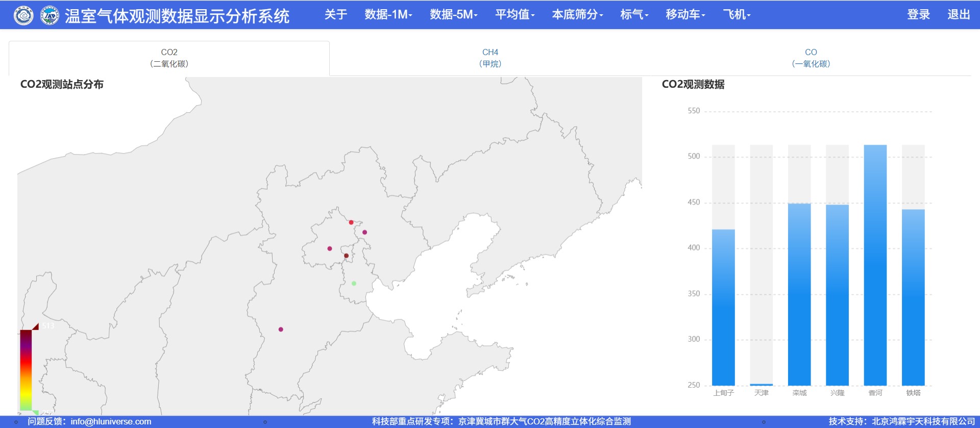
Task: Expand the 标气 menu
Action: click(x=634, y=14)
